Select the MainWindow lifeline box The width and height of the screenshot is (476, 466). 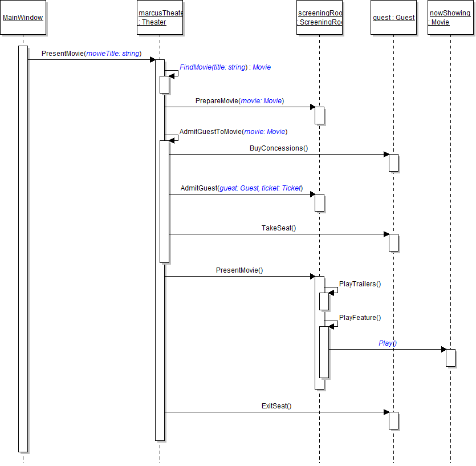coord(23,18)
